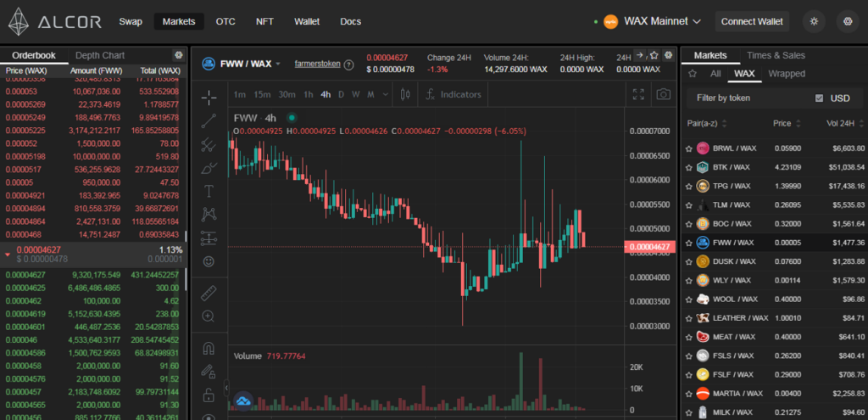
Task: Select the crosshair cursor tool
Action: 209,98
